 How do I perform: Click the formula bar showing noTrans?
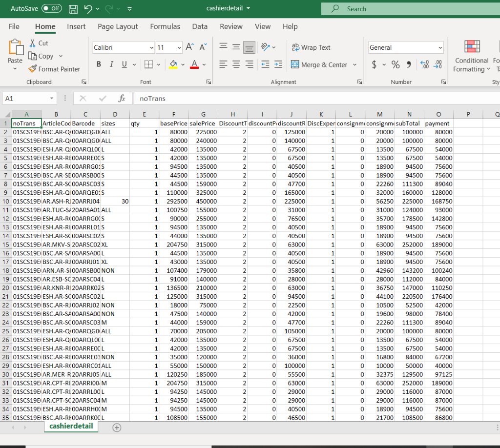click(x=316, y=99)
